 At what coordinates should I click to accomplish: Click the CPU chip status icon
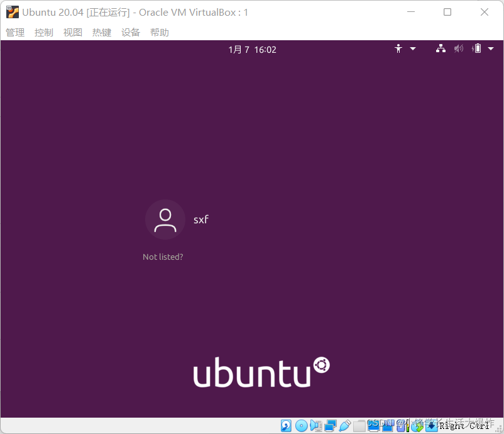401,426
